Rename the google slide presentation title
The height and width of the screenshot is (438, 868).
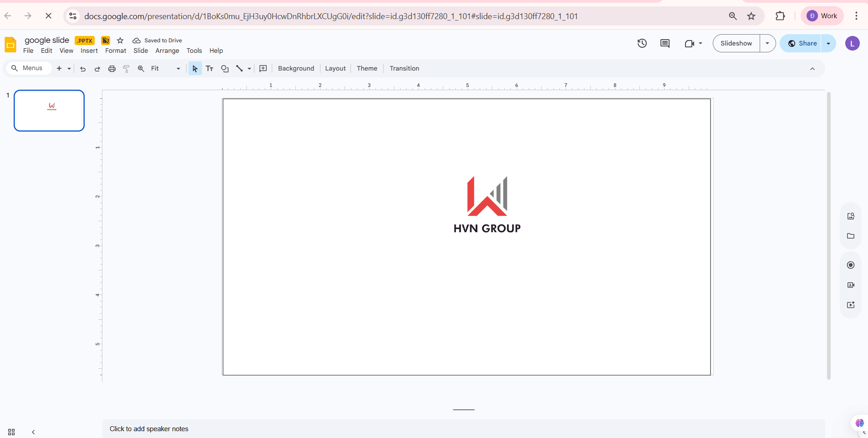(47, 40)
